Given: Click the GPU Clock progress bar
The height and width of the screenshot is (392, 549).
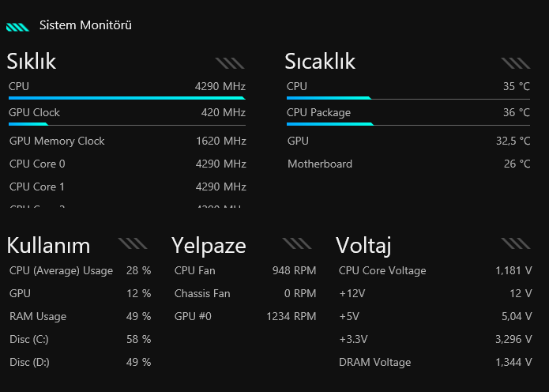Looking at the screenshot, I should coord(126,124).
